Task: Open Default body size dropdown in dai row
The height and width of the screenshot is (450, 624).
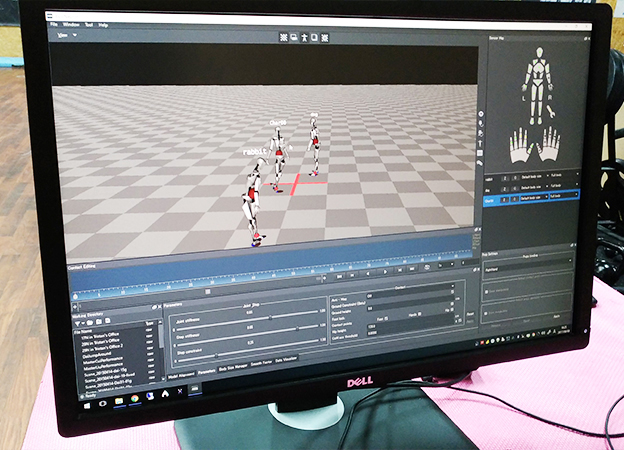Action: click(534, 187)
